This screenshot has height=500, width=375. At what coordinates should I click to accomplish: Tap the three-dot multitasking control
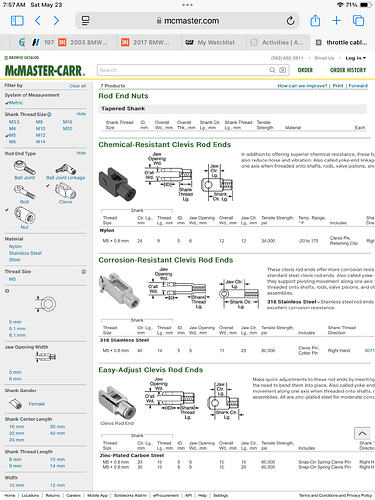(x=187, y=5)
